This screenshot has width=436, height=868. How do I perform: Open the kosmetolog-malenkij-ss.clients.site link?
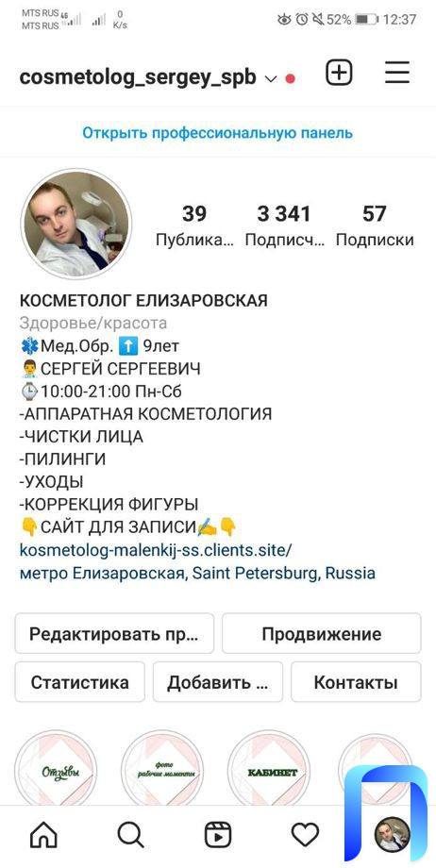(x=156, y=550)
